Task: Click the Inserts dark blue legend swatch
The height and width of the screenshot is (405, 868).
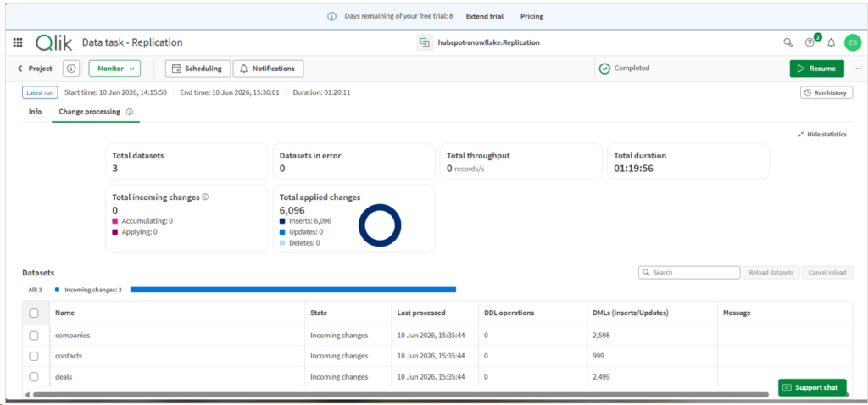Action: (x=282, y=221)
